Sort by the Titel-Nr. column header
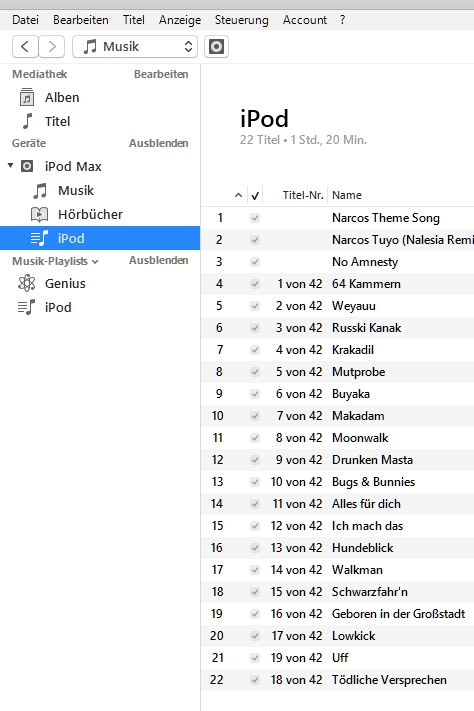The height and width of the screenshot is (711, 474). click(x=303, y=195)
